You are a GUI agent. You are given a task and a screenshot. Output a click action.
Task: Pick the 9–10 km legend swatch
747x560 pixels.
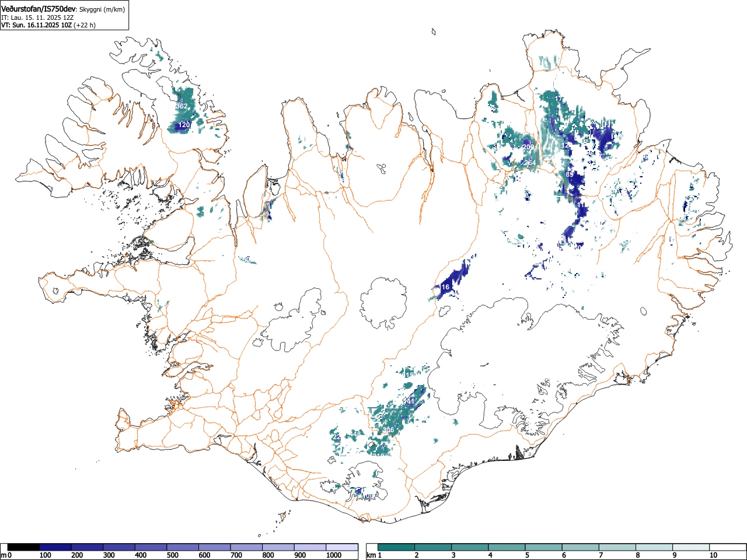[690, 547]
